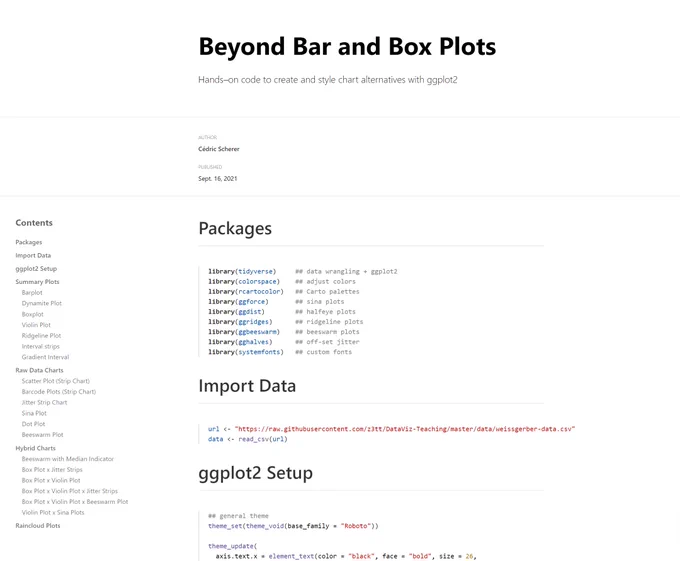Click the library(rcartocolor) code line
680x561 pixels.
tap(284, 291)
